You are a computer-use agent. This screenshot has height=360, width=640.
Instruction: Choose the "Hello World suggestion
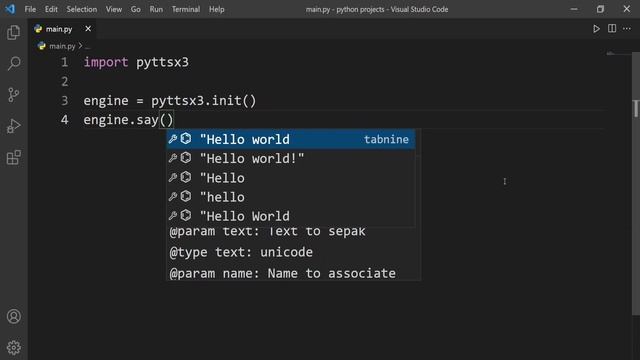291,216
